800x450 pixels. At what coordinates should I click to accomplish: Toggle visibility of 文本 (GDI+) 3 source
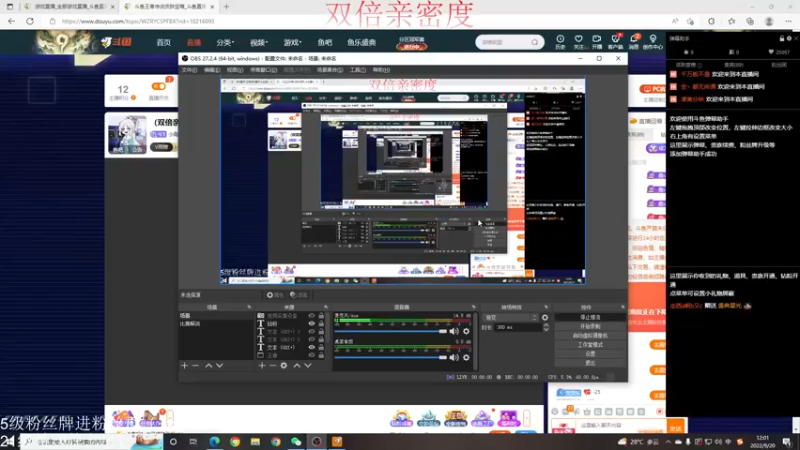(x=311, y=332)
